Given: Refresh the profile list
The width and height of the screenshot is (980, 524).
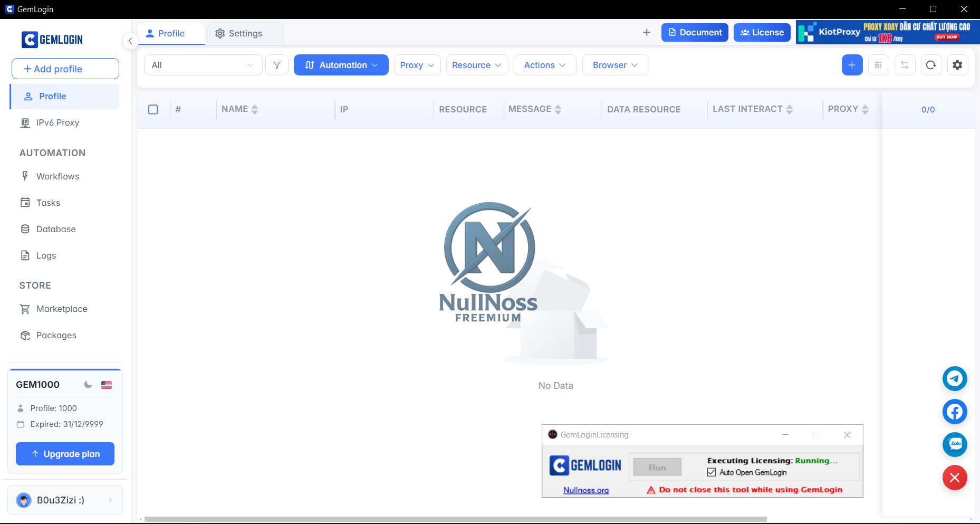Looking at the screenshot, I should tap(931, 65).
